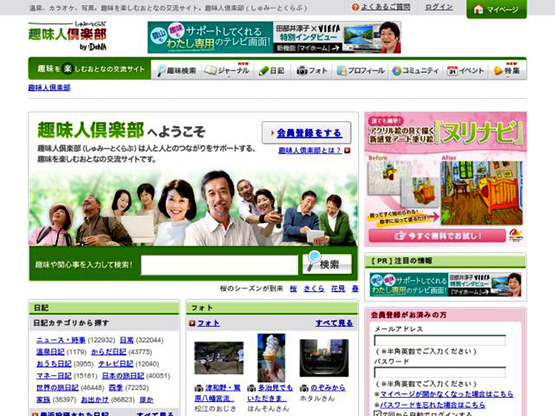The image size is (555, 416).
Task: Focus the hobby search input field
Action: 219,265
